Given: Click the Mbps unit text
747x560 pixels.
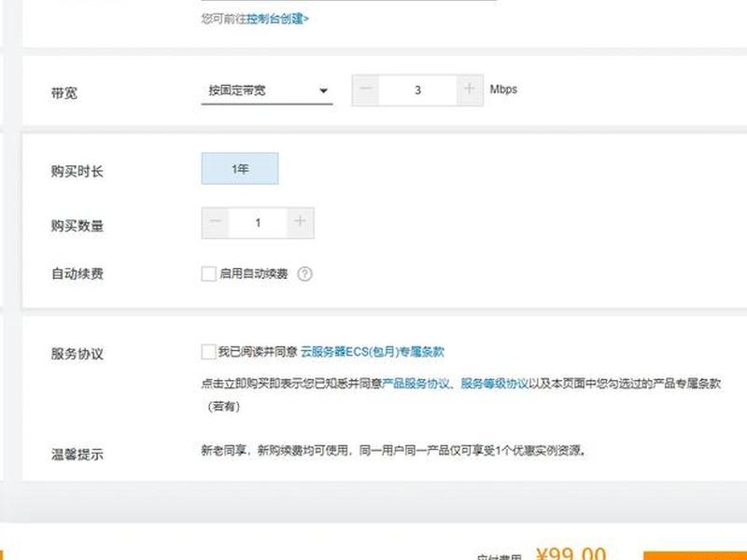Looking at the screenshot, I should pyautogui.click(x=503, y=90).
